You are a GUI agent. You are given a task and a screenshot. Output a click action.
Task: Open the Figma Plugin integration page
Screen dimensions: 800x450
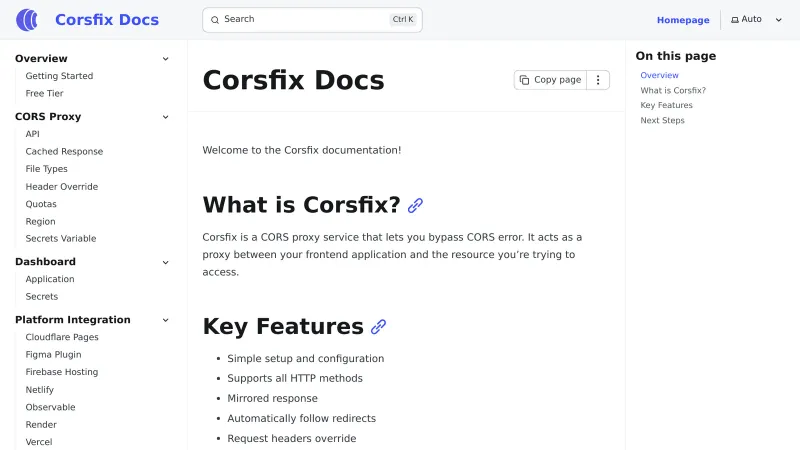tap(53, 355)
